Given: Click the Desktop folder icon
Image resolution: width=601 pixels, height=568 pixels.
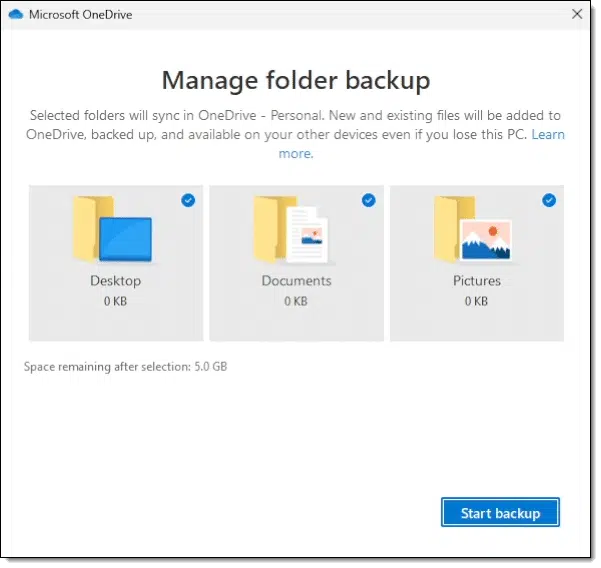Looking at the screenshot, I should point(112,229).
